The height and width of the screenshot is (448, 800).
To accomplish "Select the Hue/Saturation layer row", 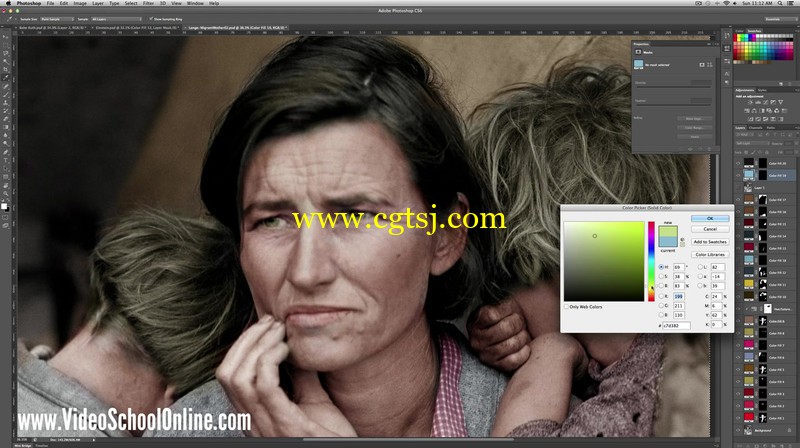I will click(765, 309).
